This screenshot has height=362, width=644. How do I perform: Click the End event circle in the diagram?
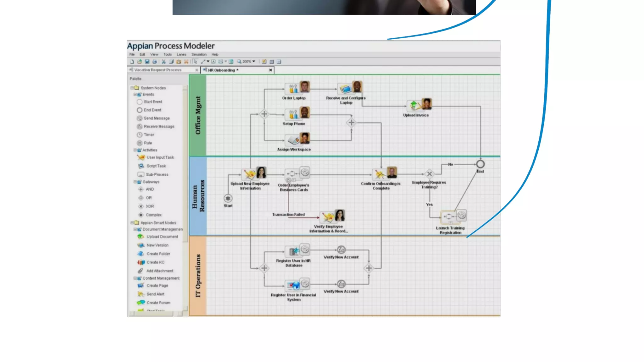[x=480, y=164]
